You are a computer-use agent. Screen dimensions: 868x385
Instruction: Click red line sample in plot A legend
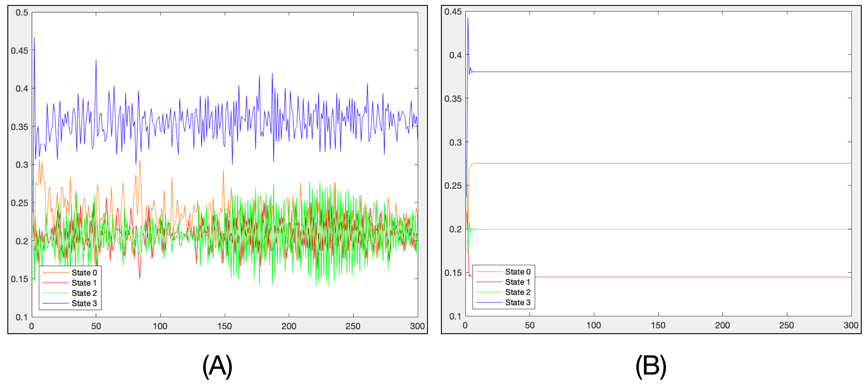56,283
